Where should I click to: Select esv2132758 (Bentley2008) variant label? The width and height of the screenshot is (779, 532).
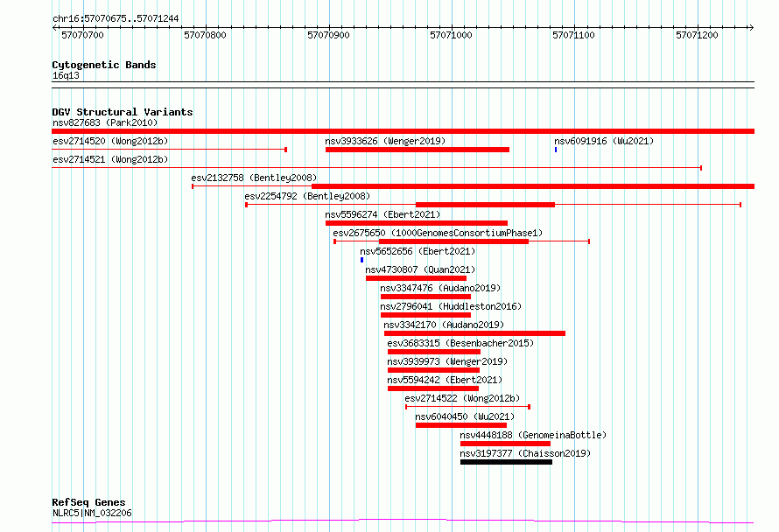click(x=254, y=178)
